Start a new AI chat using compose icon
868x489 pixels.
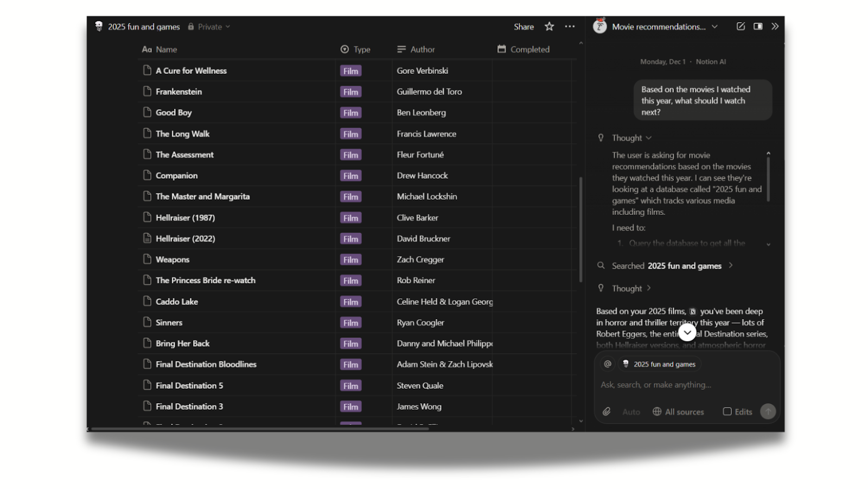click(741, 26)
